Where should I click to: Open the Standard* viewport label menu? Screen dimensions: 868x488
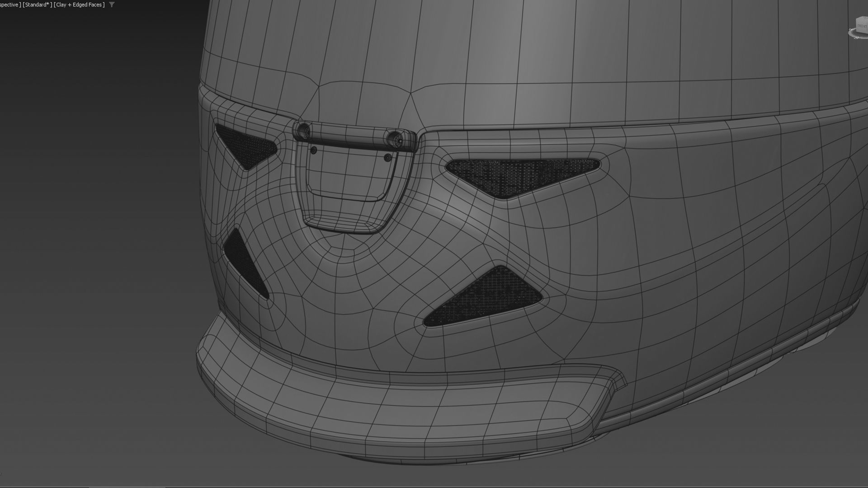pos(37,5)
